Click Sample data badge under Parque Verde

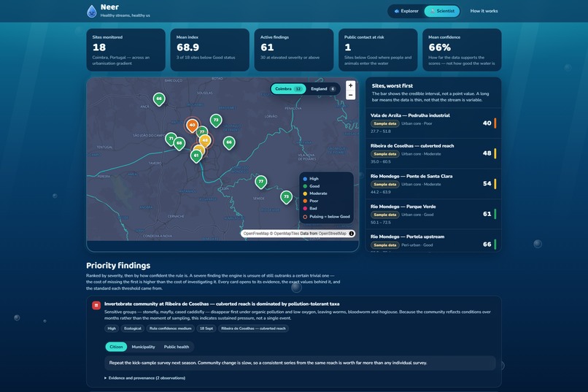(x=384, y=215)
